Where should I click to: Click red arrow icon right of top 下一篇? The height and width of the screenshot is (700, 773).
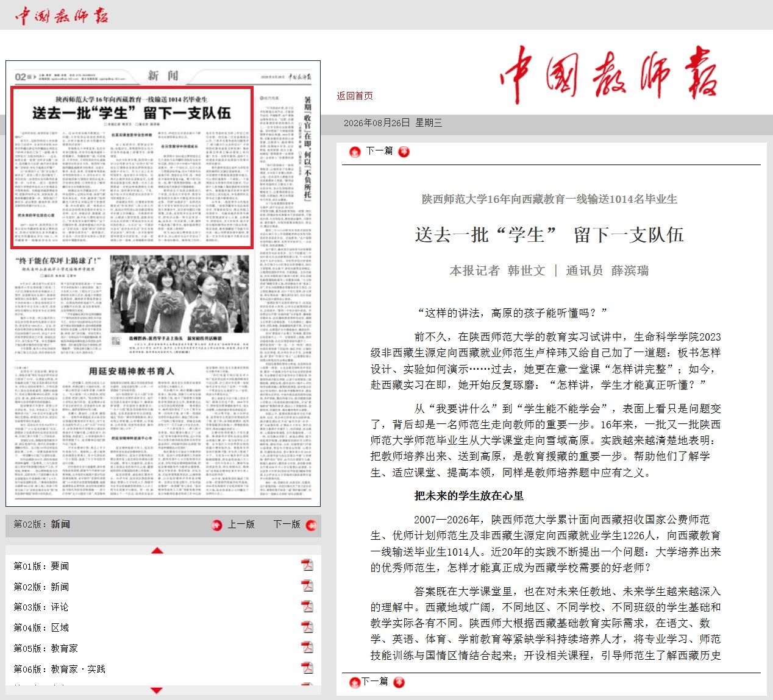point(404,152)
